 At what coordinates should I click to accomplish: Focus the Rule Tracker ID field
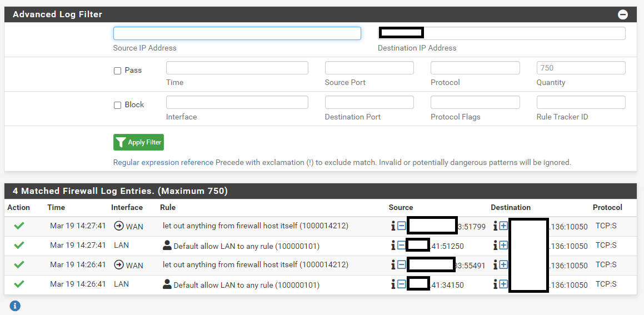point(581,102)
